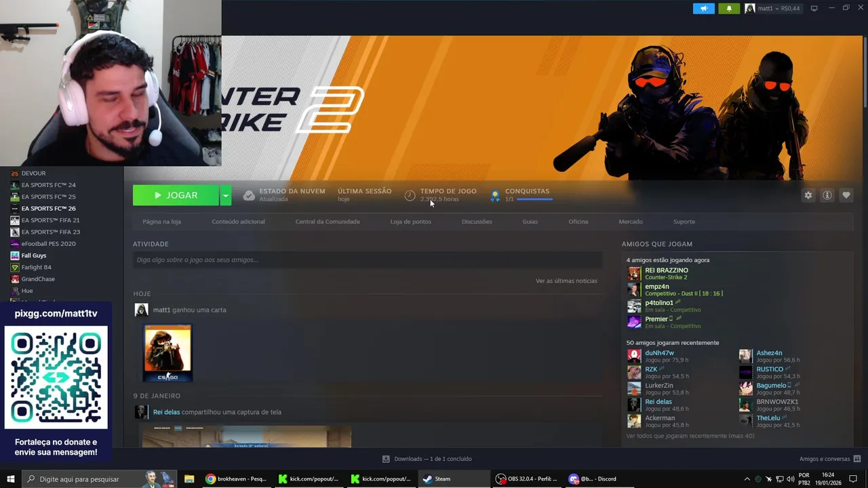This screenshot has height=488, width=868.
Task: Open the Guias tab
Action: [x=530, y=222]
